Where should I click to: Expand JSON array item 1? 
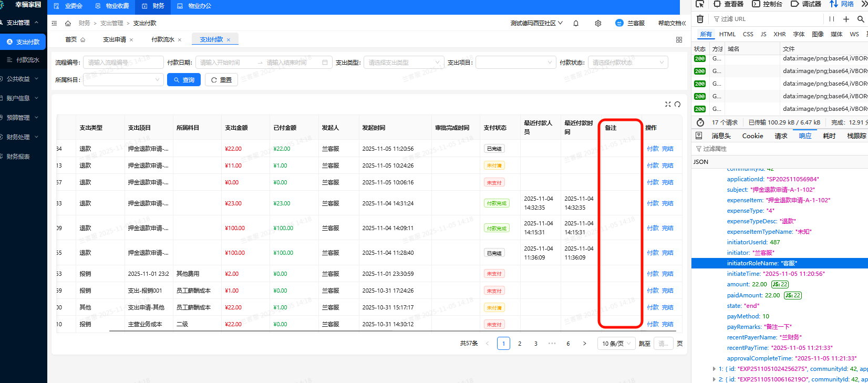714,369
